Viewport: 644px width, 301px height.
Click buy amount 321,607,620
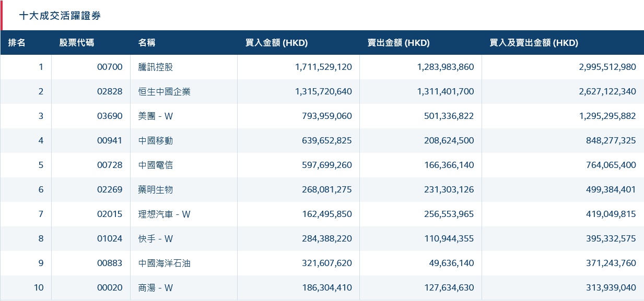pos(327,263)
